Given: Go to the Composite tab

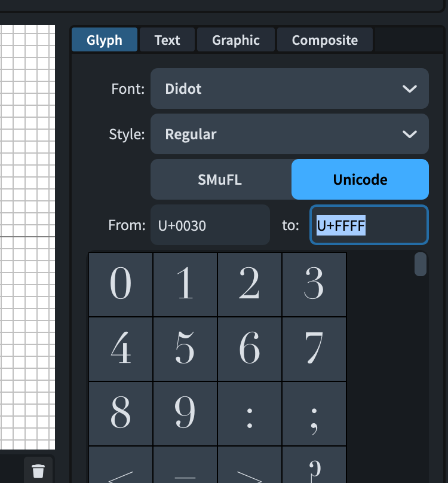Looking at the screenshot, I should 325,40.
